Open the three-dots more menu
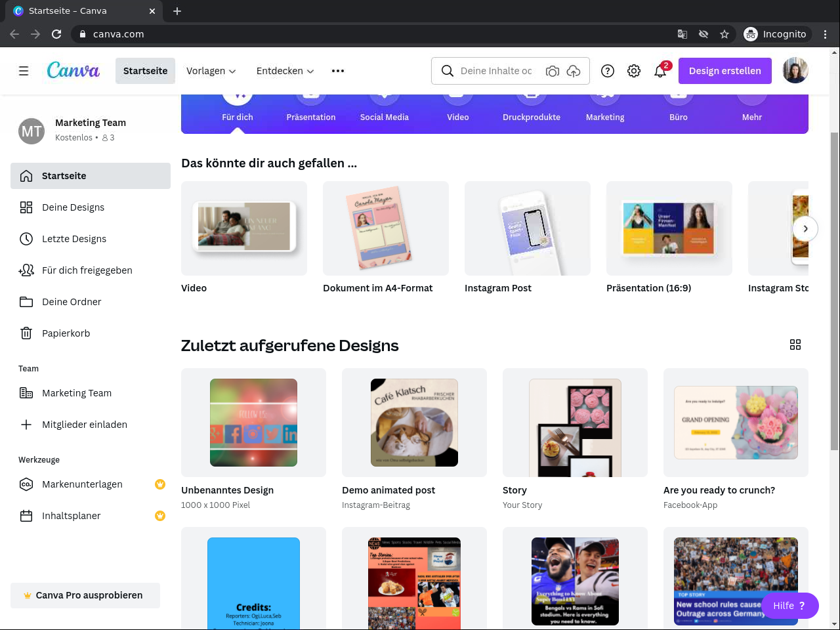The image size is (840, 630). tap(338, 71)
